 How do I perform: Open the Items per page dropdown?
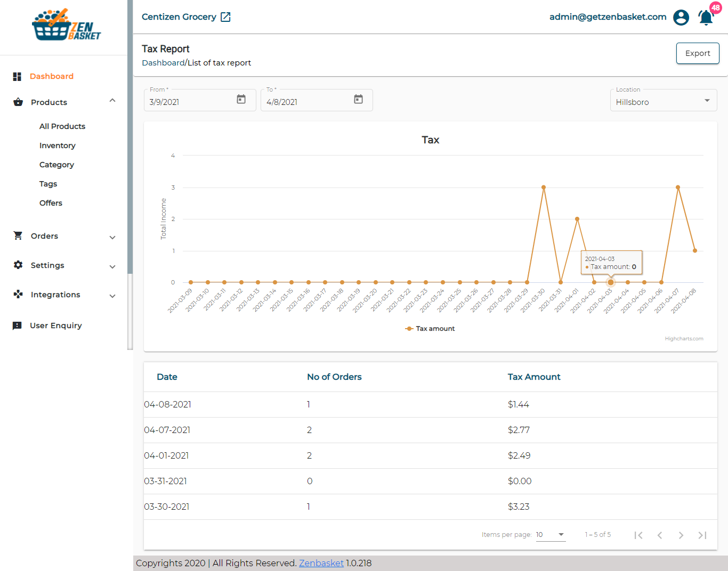tap(551, 535)
